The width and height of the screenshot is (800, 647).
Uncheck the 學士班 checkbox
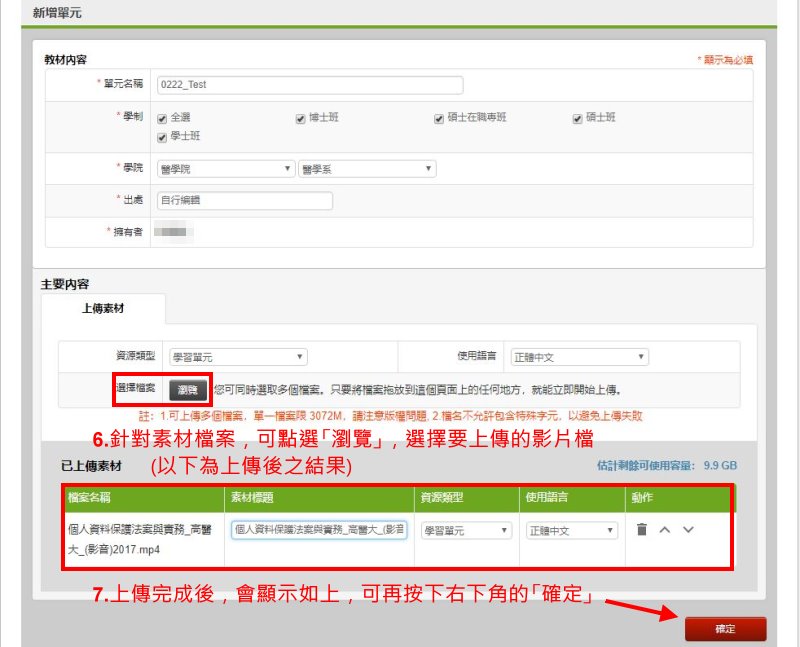click(x=162, y=137)
